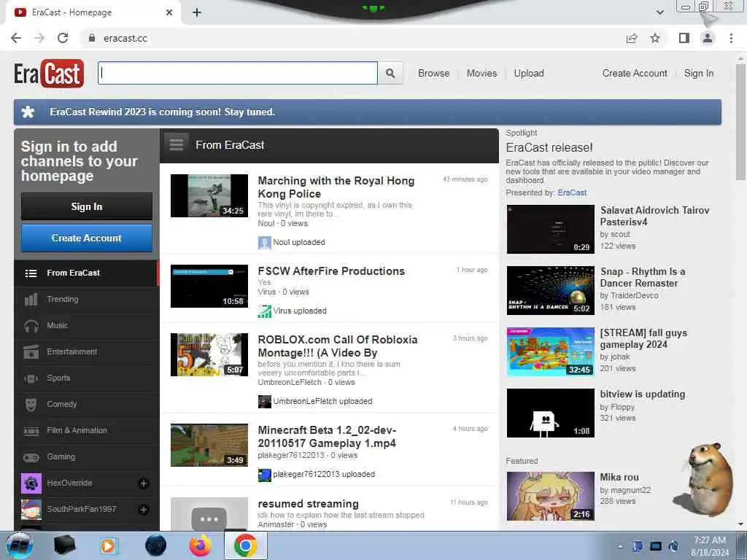Click the page vertical scrollbar thumb
Image resolution: width=747 pixels, height=560 pixels.
(x=740, y=122)
